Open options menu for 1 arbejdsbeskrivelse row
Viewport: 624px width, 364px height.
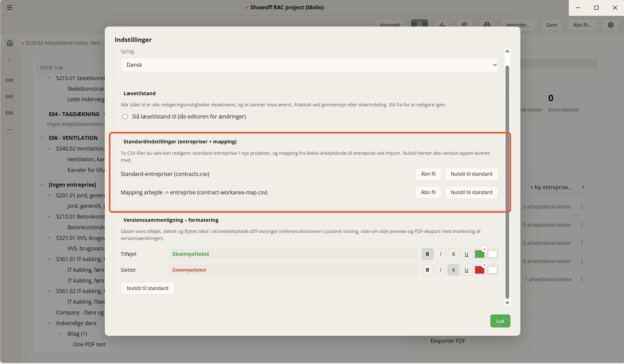[582, 279]
